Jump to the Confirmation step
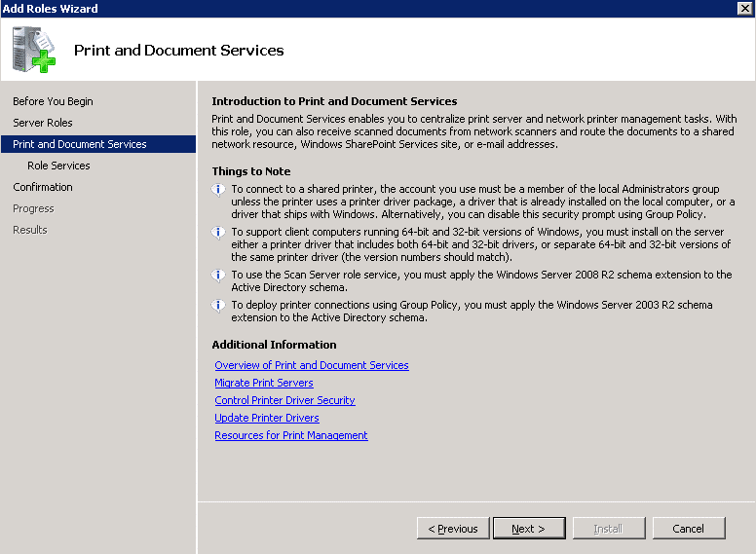 [43, 187]
